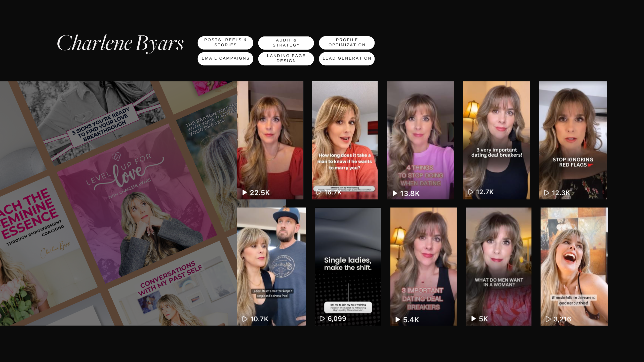The height and width of the screenshot is (362, 644).
Task: Open the 'Single ladies, make the shift' reel
Action: [x=348, y=266]
